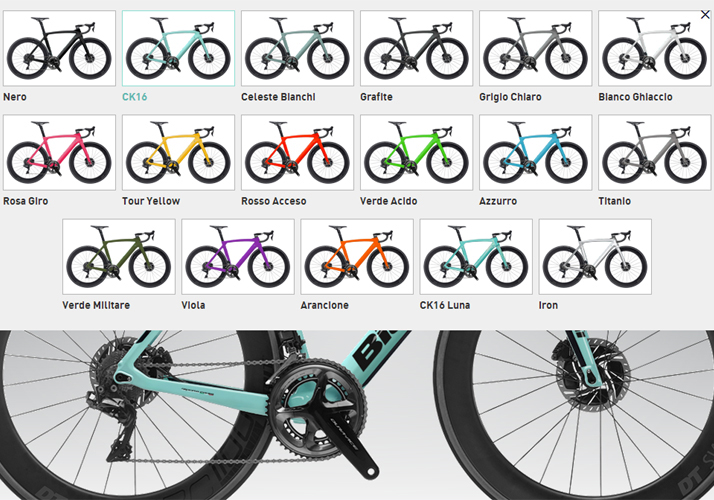714x500 pixels.
Task: Select the Nero black bike color
Action: pos(59,48)
